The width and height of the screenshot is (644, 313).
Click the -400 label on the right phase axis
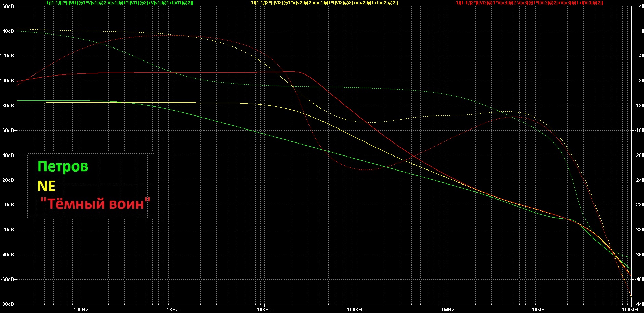(639, 279)
